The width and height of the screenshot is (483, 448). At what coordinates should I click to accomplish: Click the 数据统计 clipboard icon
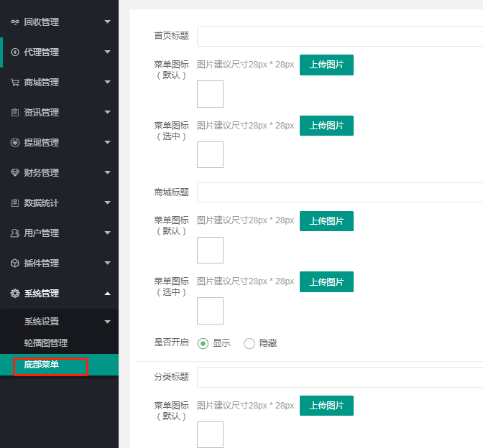[x=15, y=202]
